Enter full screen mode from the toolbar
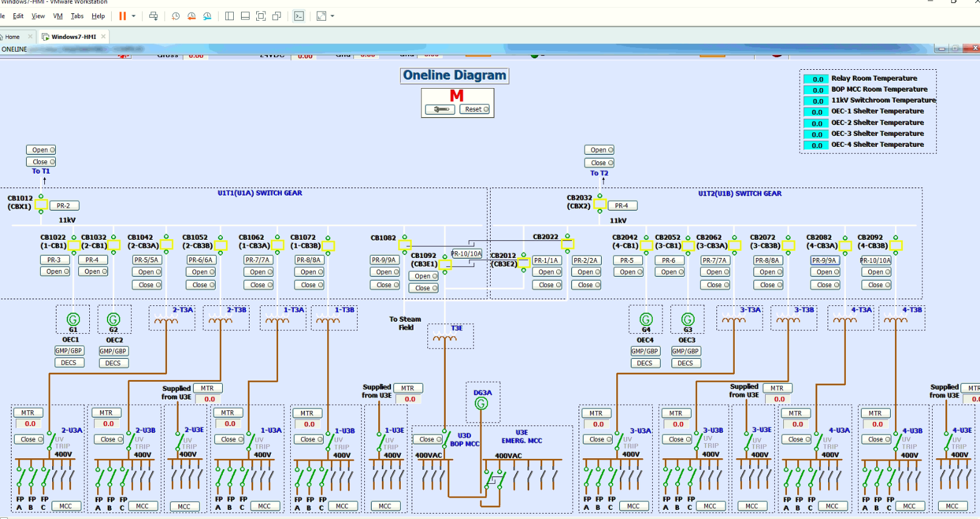This screenshot has width=980, height=519. click(x=261, y=16)
